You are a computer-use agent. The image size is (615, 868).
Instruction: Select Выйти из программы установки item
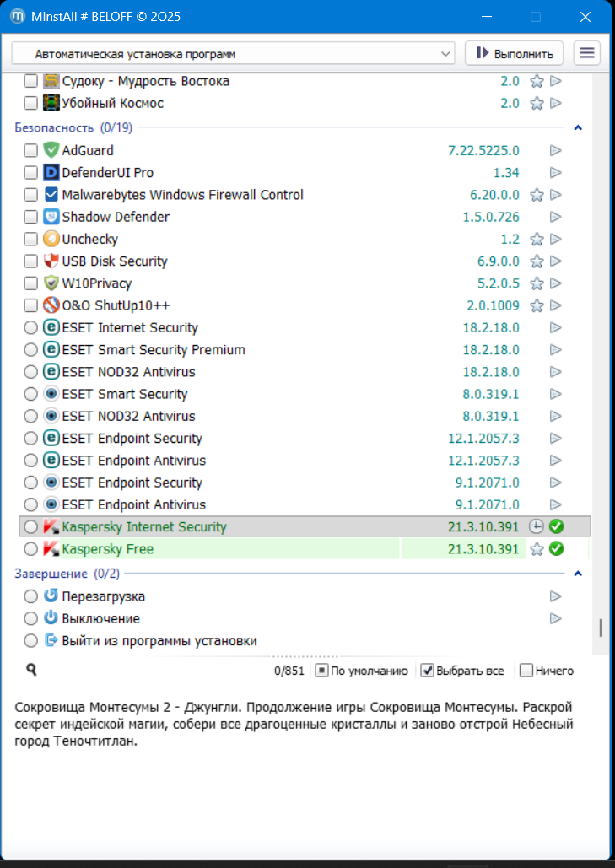click(x=159, y=640)
